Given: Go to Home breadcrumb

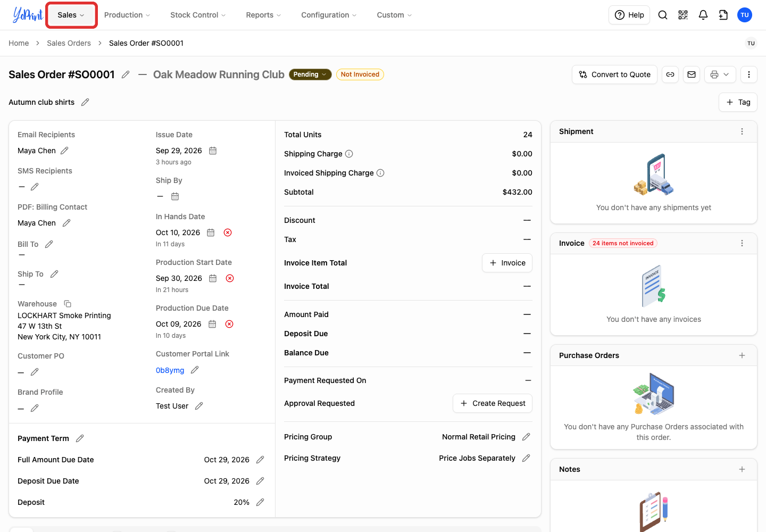Looking at the screenshot, I should point(19,43).
